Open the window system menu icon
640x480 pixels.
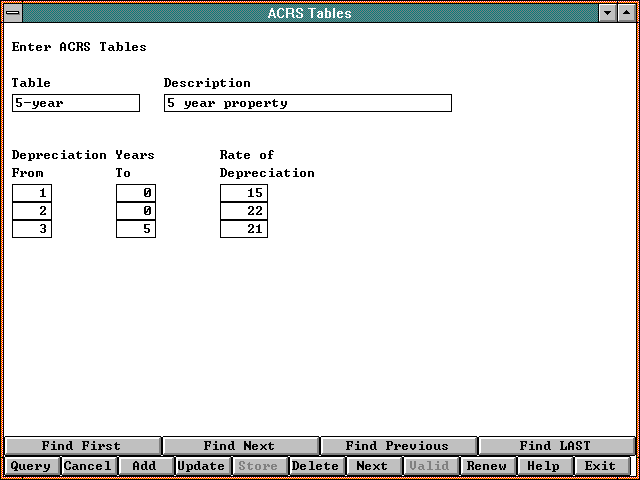pos(11,13)
